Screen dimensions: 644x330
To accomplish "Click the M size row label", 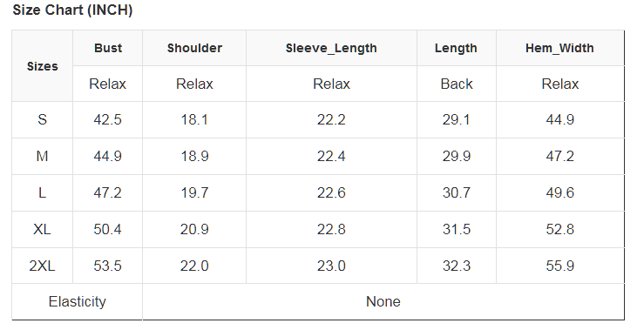I will tap(43, 157).
